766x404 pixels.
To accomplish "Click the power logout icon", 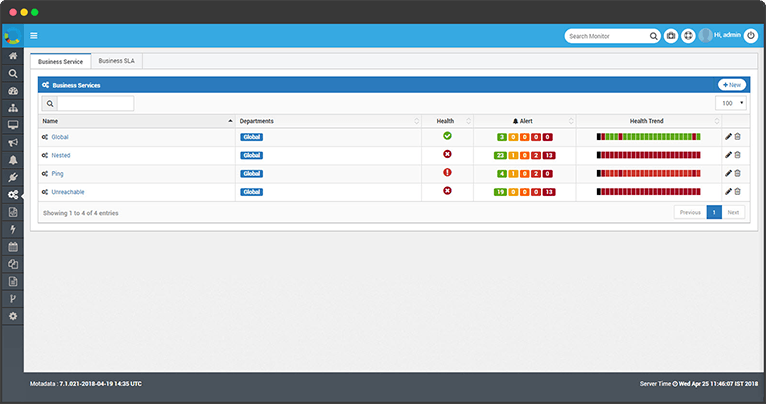I will click(751, 35).
